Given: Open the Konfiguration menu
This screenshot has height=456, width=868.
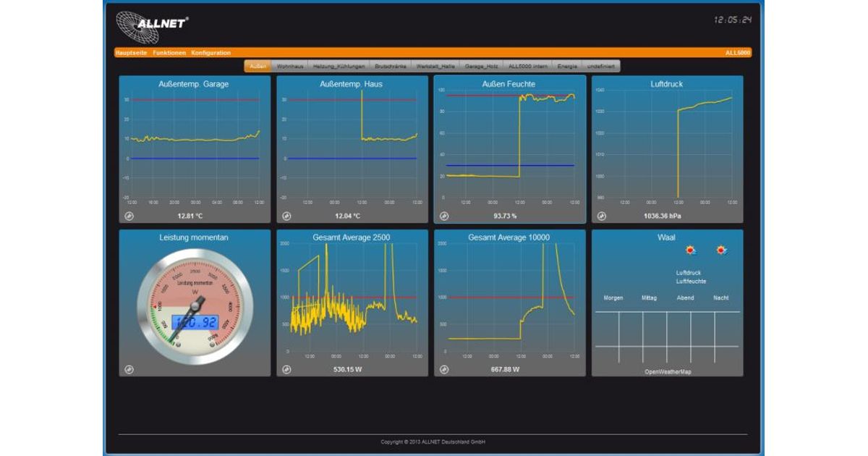Looking at the screenshot, I should 211,53.
